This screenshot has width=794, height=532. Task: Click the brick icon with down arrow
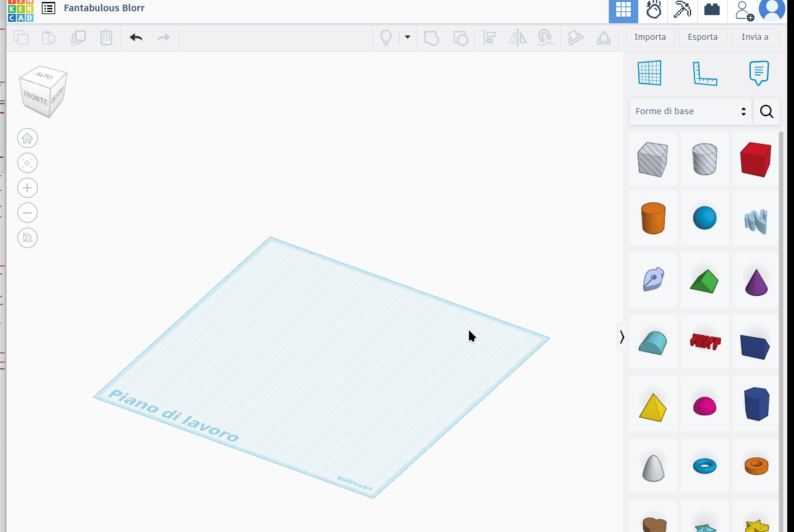tap(604, 38)
